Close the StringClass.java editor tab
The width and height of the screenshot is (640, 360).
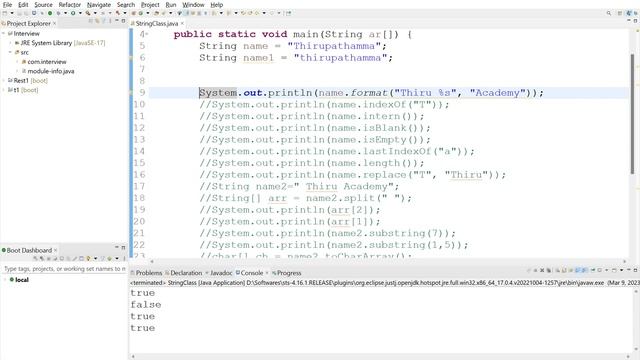coord(182,24)
